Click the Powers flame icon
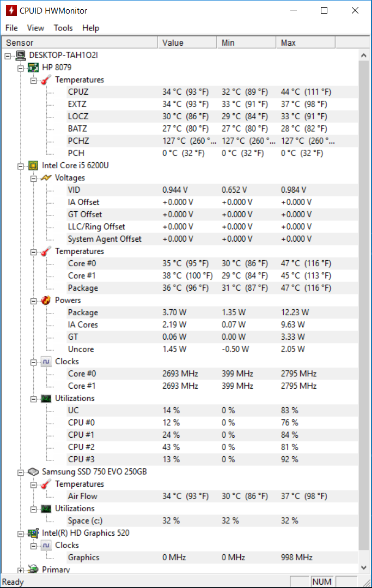 46,300
